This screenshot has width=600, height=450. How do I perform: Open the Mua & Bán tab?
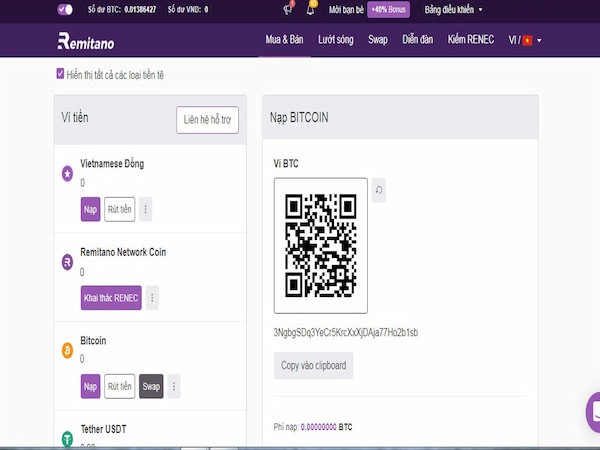pos(284,40)
